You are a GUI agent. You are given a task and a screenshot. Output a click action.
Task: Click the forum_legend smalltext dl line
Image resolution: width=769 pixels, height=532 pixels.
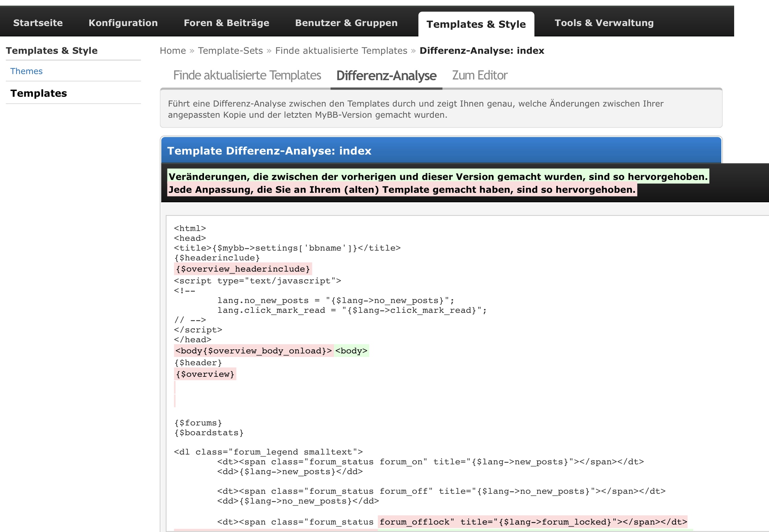pos(268,452)
